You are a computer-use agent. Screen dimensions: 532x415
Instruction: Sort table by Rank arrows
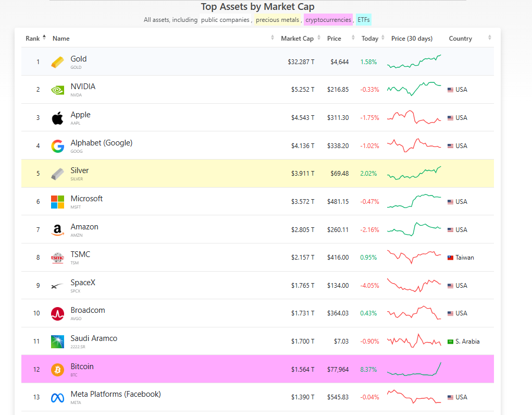click(44, 38)
